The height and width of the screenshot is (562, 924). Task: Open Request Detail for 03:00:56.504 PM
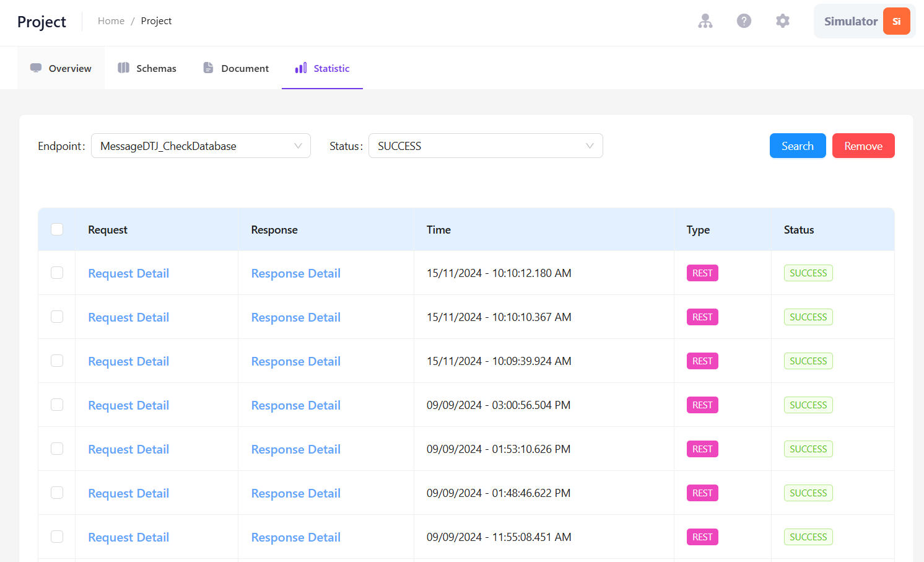coord(129,405)
